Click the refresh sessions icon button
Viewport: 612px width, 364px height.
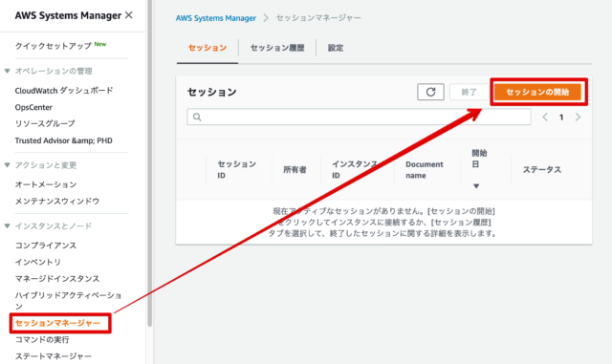point(430,92)
